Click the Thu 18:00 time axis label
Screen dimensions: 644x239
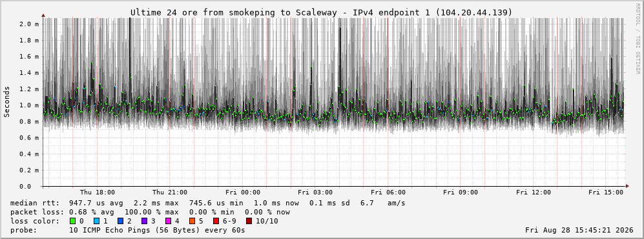98,192
